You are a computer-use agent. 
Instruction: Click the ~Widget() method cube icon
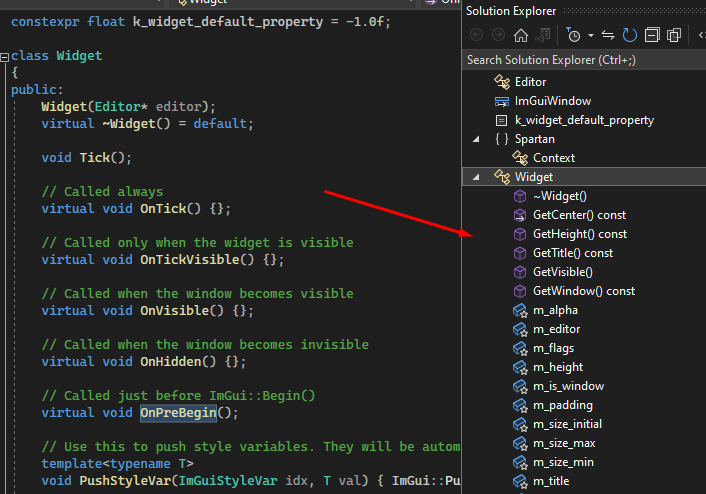(520, 196)
